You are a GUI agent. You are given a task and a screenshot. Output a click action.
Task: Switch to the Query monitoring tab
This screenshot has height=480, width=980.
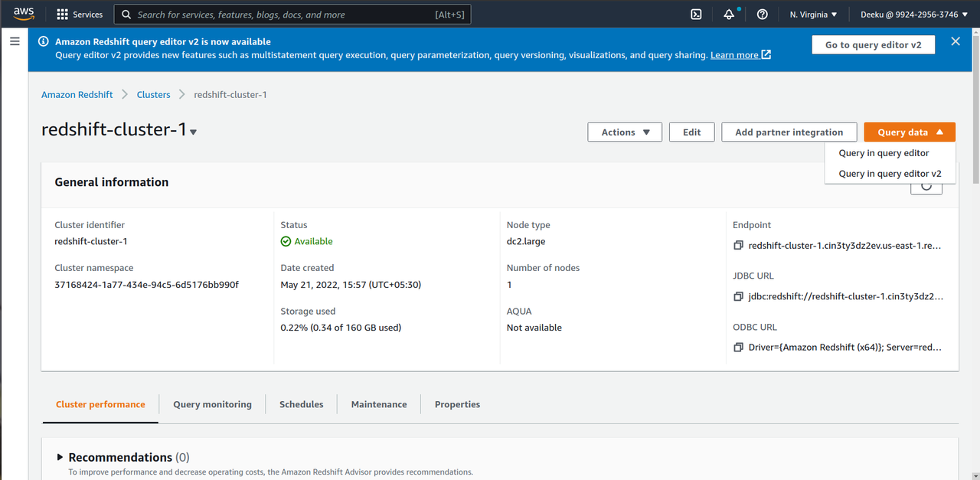coord(212,404)
